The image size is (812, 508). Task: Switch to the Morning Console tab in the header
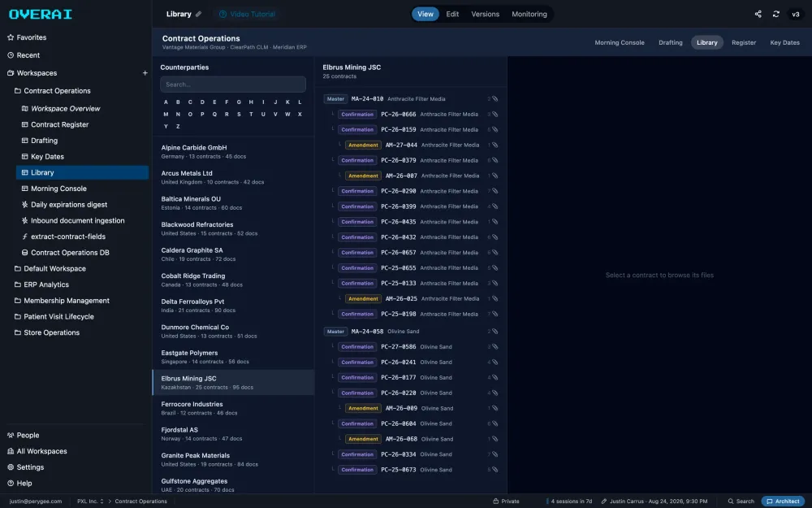tap(620, 42)
